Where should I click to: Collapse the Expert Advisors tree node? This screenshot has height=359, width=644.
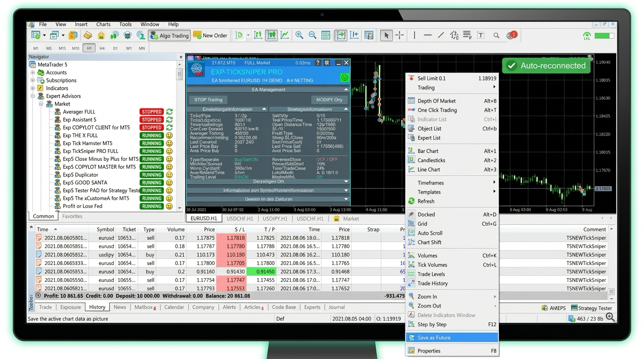coord(33,96)
